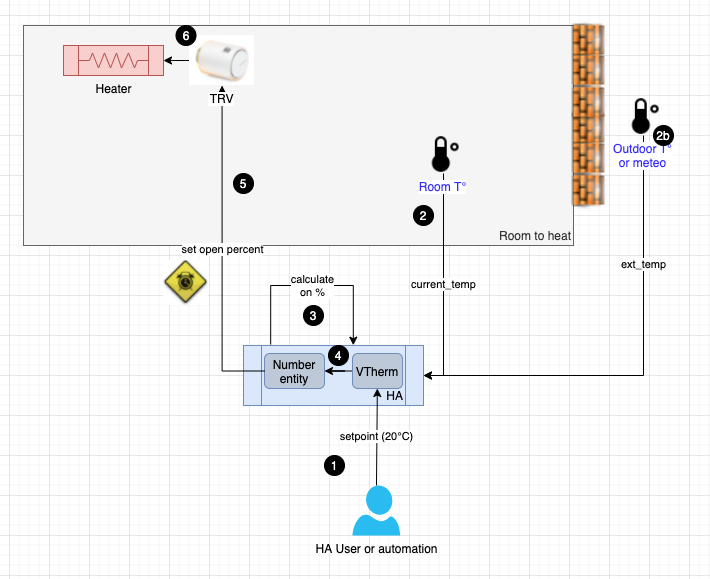Click step marker number 1

334,465
